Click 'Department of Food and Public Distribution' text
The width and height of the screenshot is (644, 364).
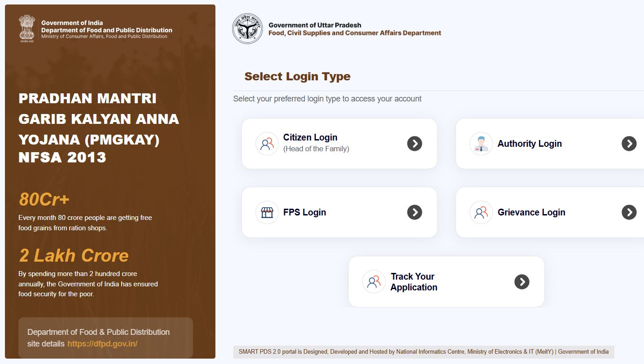point(106,30)
